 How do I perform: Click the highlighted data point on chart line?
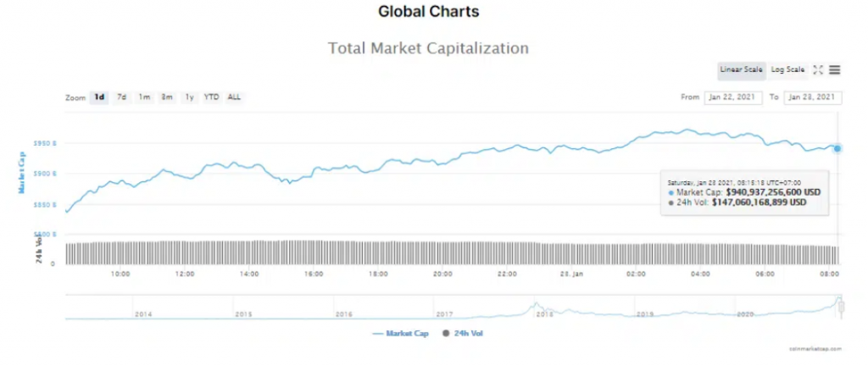(x=837, y=148)
